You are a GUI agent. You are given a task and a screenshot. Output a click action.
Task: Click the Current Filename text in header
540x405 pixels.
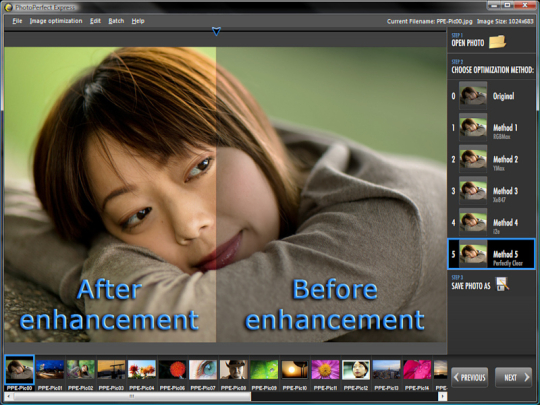(429, 21)
